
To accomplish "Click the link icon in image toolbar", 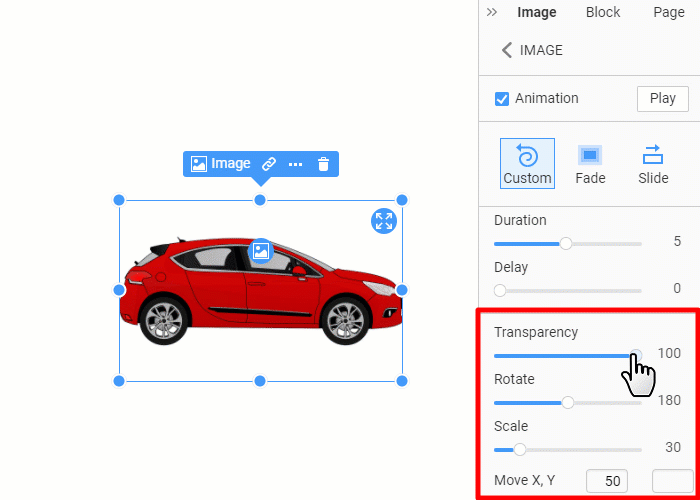I will [269, 164].
